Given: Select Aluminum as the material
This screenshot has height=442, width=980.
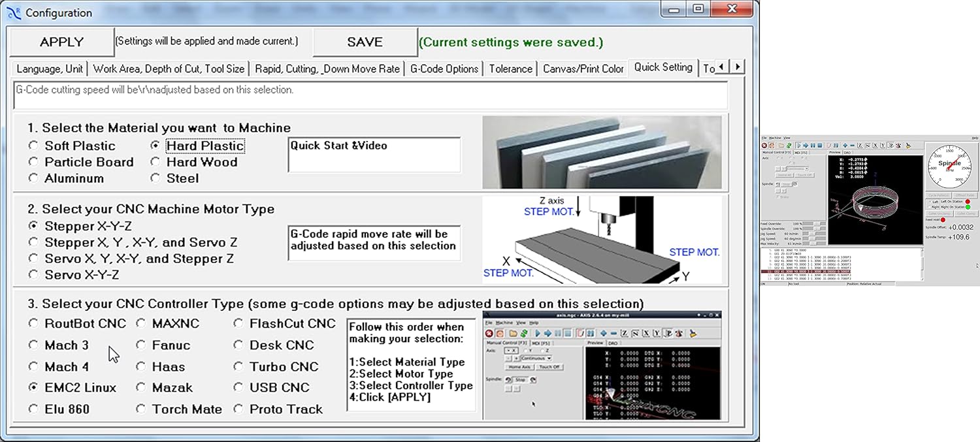Looking at the screenshot, I should [33, 178].
